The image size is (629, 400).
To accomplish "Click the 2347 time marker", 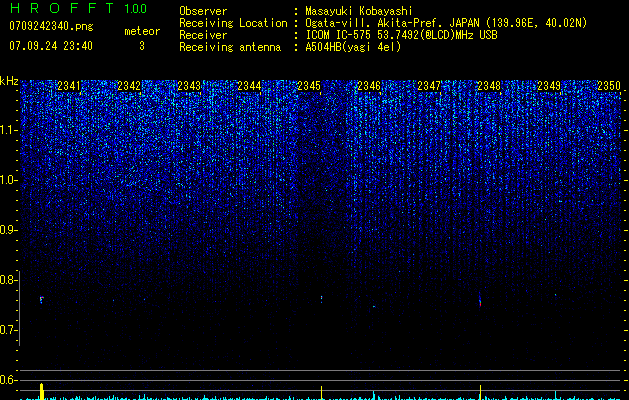I will (429, 86).
